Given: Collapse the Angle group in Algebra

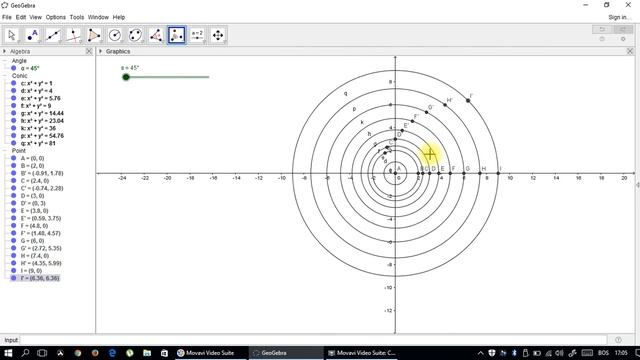Looking at the screenshot, I should coord(5,61).
